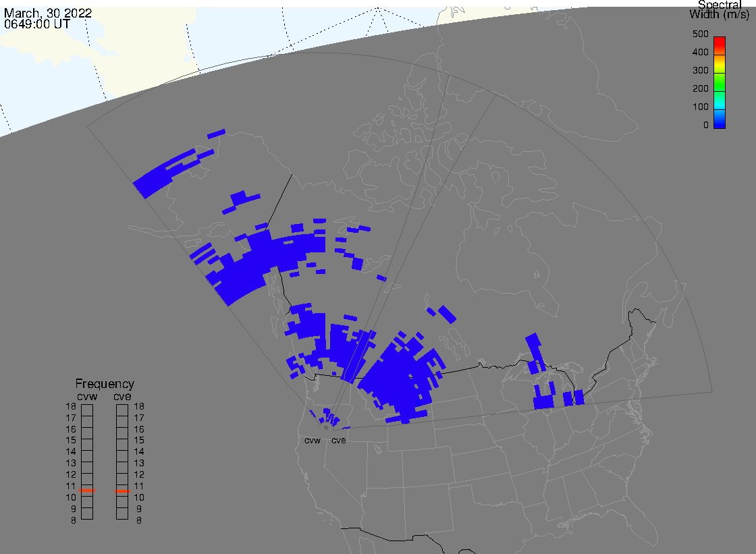This screenshot has width=756, height=554.
Task: Click the red marker on the cve frequency bar
Action: [122, 491]
